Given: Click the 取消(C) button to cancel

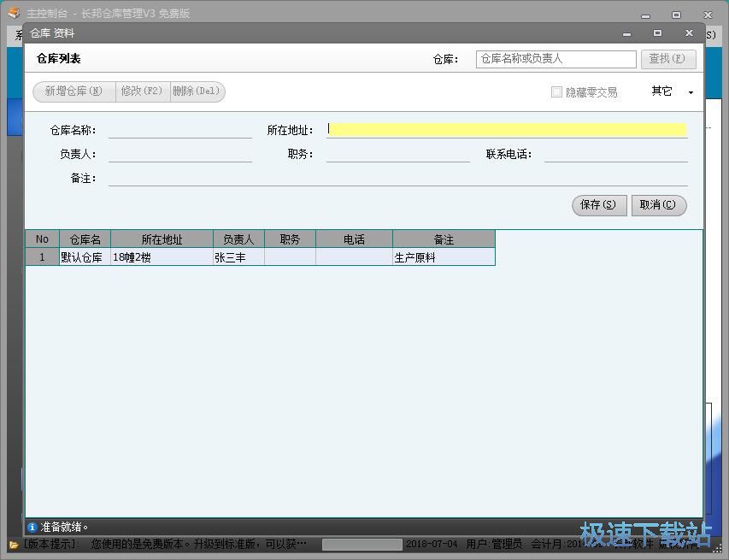Looking at the screenshot, I should (x=658, y=205).
